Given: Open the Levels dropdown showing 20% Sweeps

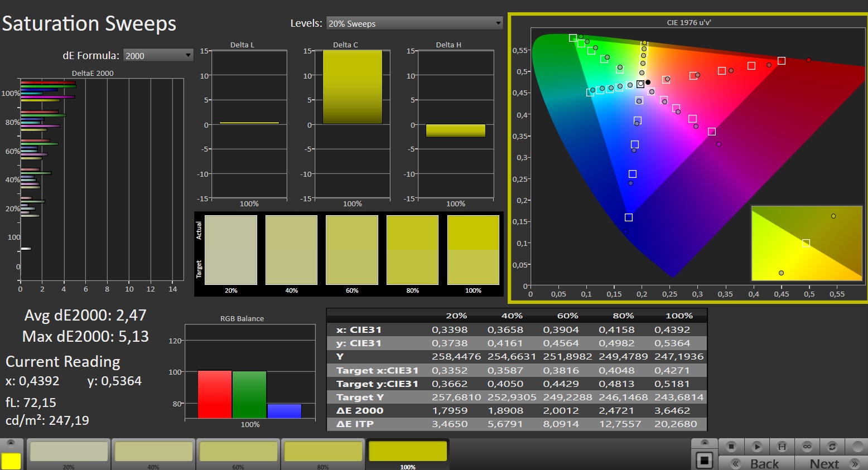Looking at the screenshot, I should [414, 23].
